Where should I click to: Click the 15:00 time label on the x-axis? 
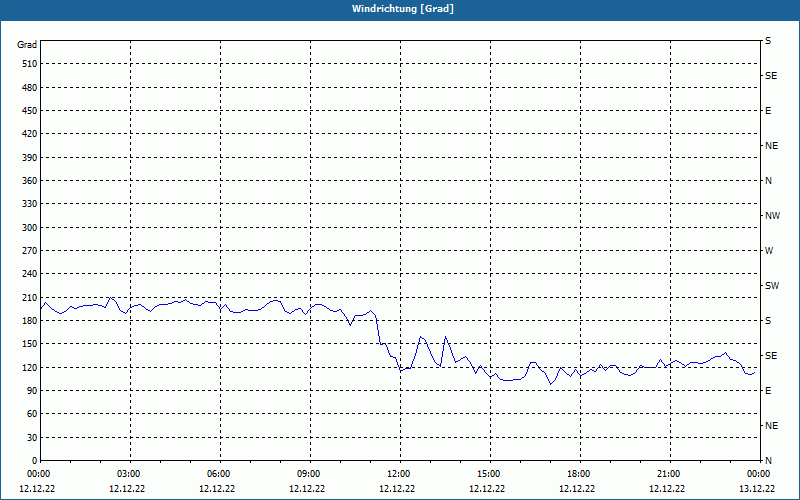[x=490, y=474]
